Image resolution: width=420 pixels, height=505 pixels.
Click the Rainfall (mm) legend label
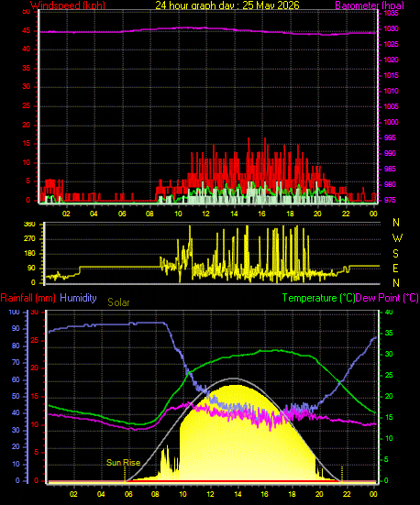(x=28, y=298)
